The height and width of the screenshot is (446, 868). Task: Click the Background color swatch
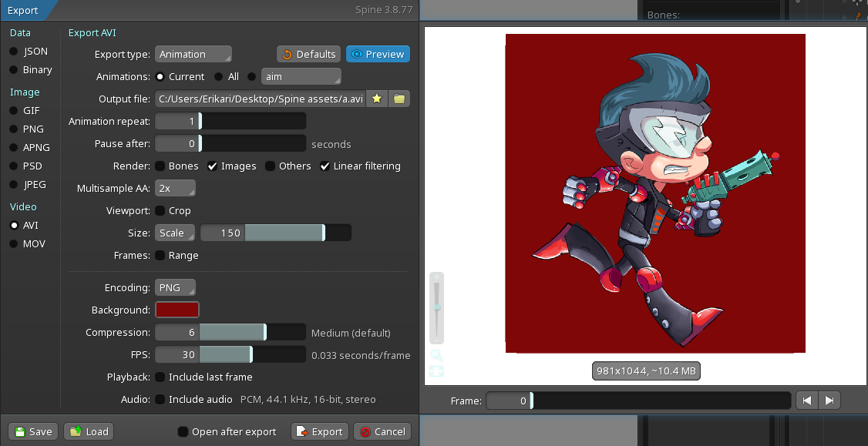click(x=177, y=310)
